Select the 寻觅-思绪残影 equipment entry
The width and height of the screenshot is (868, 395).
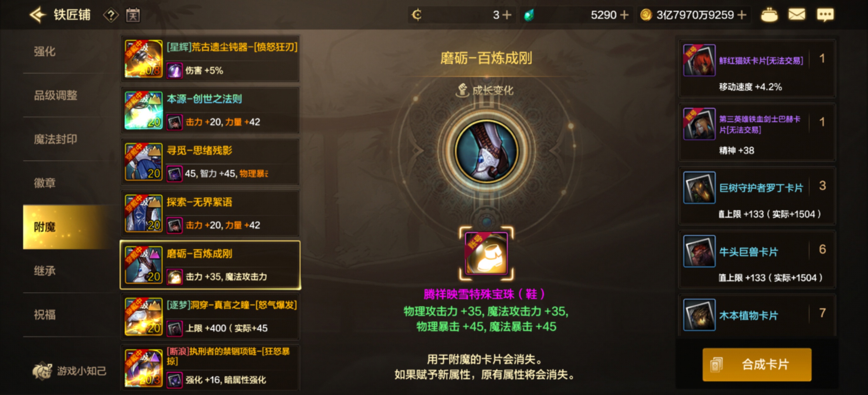point(210,162)
